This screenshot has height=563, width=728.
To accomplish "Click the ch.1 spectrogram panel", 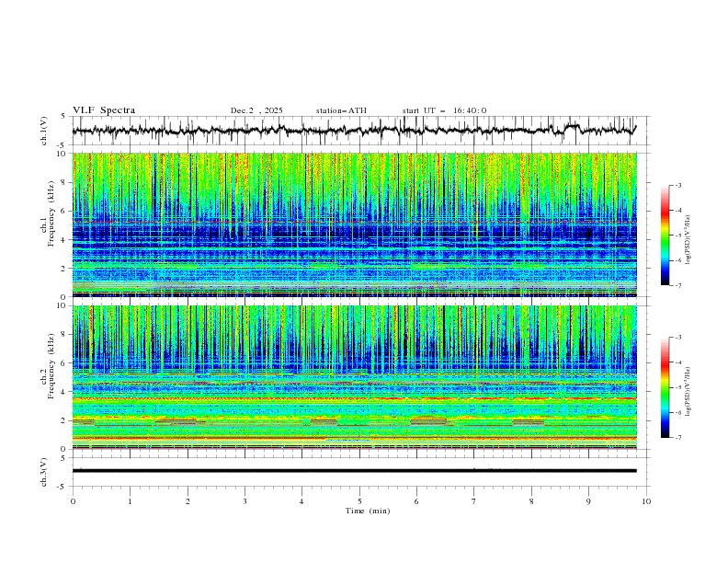I will coord(354,224).
